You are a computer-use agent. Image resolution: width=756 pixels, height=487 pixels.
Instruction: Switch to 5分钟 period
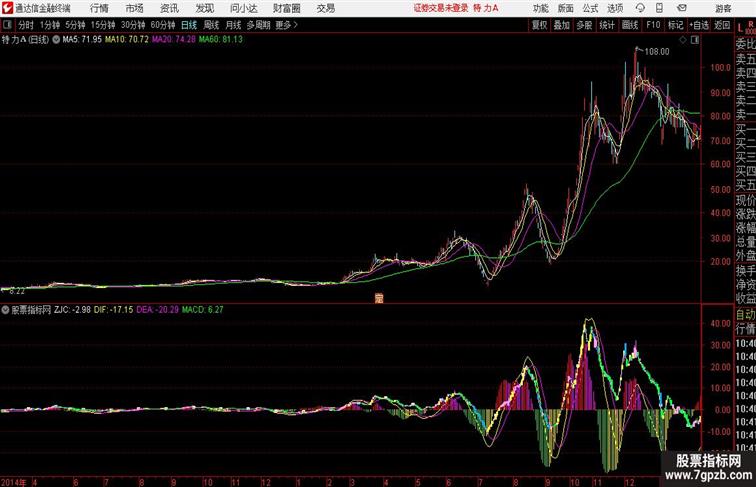click(75, 25)
